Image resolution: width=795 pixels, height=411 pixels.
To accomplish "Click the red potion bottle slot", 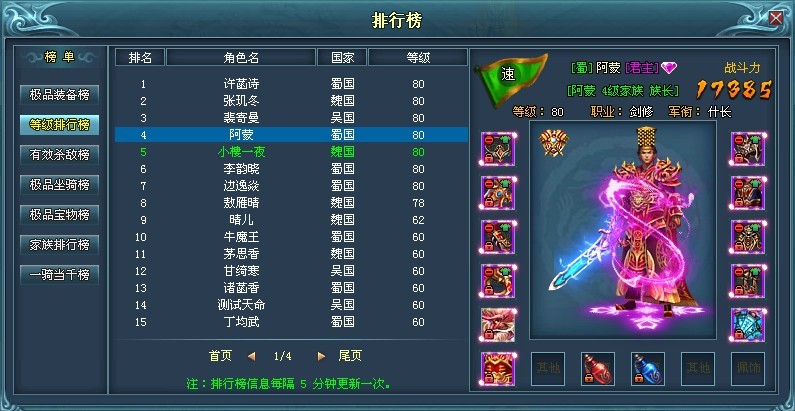I will click(598, 369).
